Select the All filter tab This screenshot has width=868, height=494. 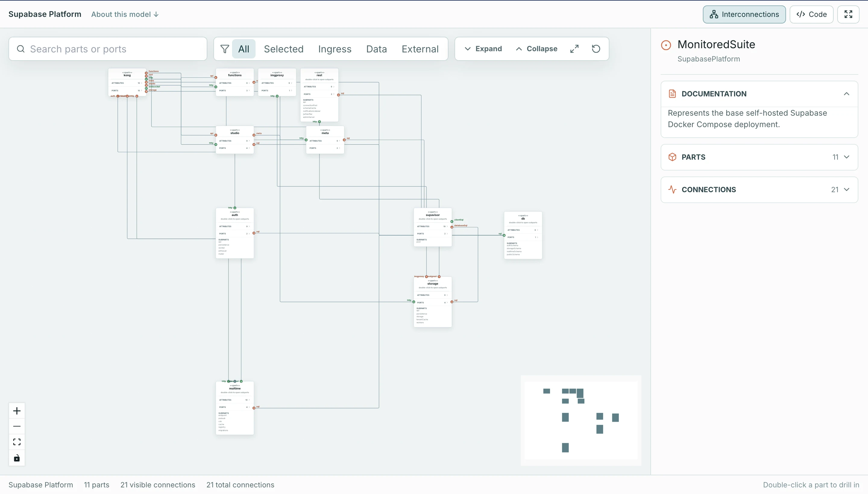244,49
